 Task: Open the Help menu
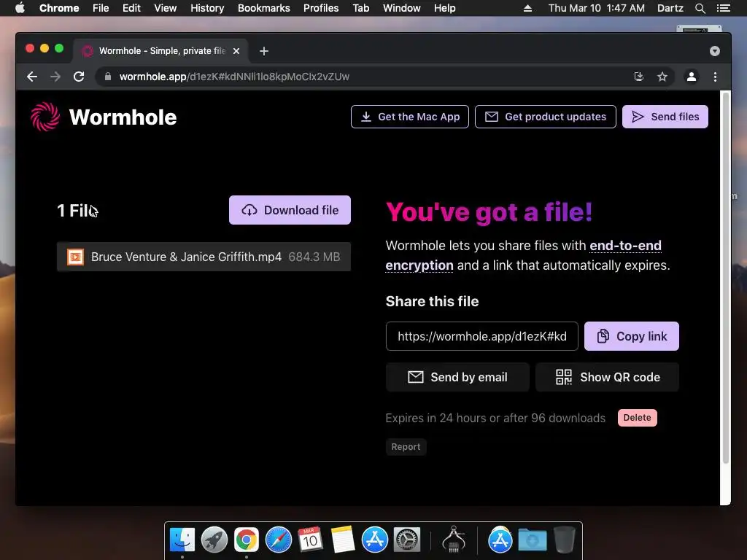tap(444, 8)
